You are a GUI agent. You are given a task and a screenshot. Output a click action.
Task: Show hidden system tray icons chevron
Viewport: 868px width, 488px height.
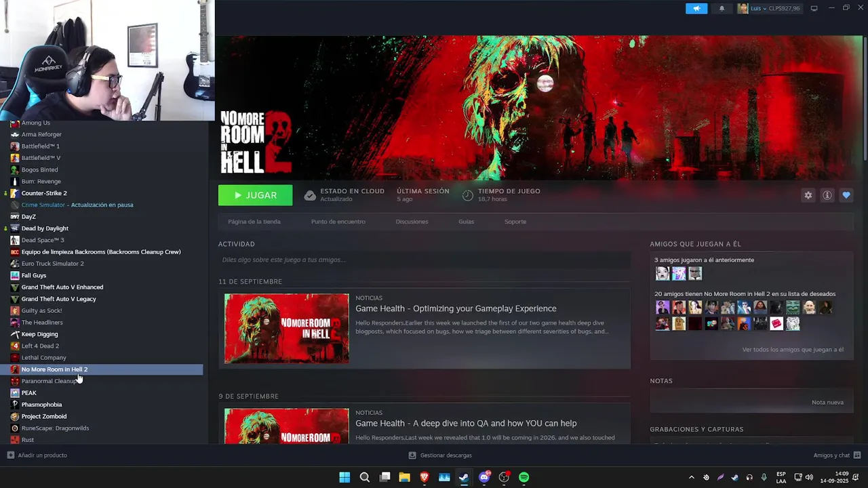692,477
